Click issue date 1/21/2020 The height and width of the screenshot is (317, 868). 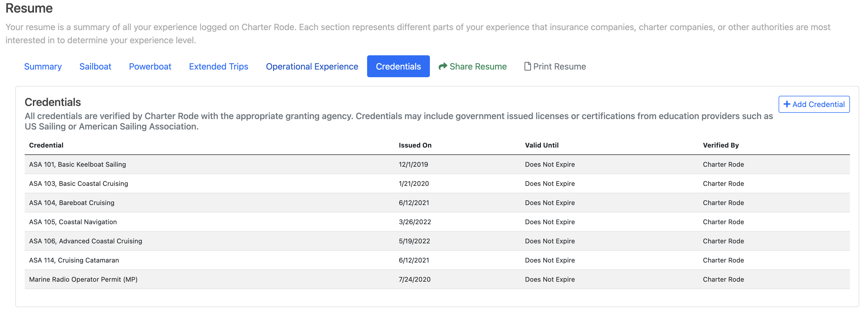pyautogui.click(x=413, y=183)
